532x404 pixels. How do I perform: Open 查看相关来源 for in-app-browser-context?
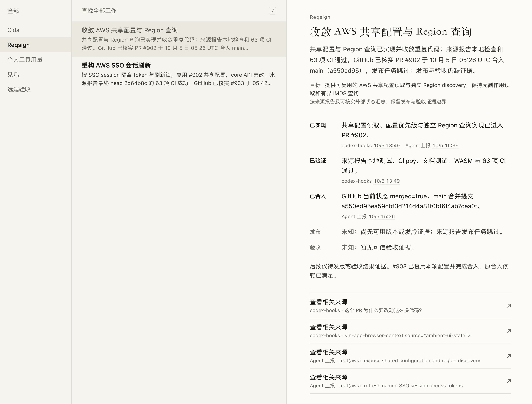(410, 331)
